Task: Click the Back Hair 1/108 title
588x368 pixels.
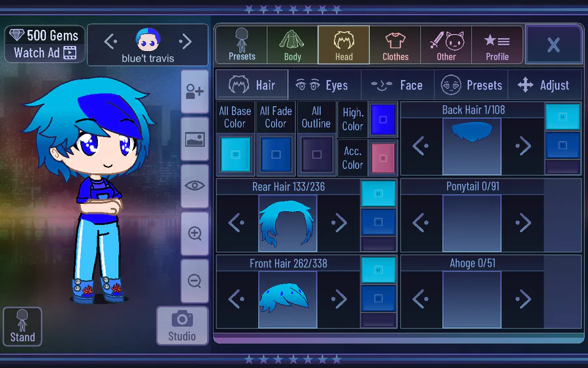Action: point(473,110)
